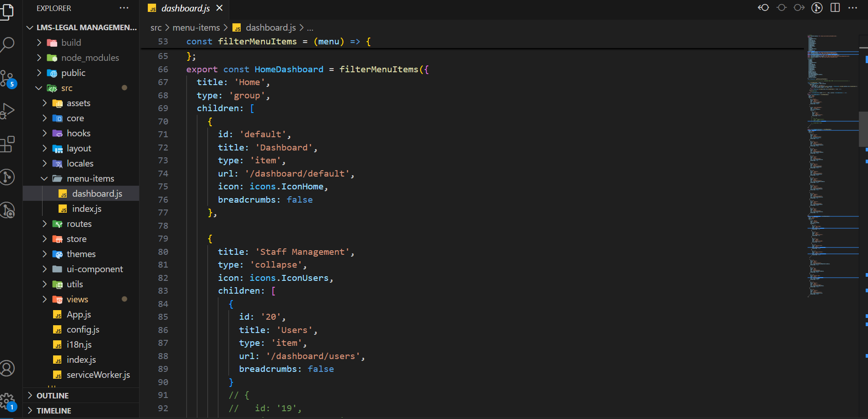
Task: Open the Accounts menu icon
Action: pos(8,368)
